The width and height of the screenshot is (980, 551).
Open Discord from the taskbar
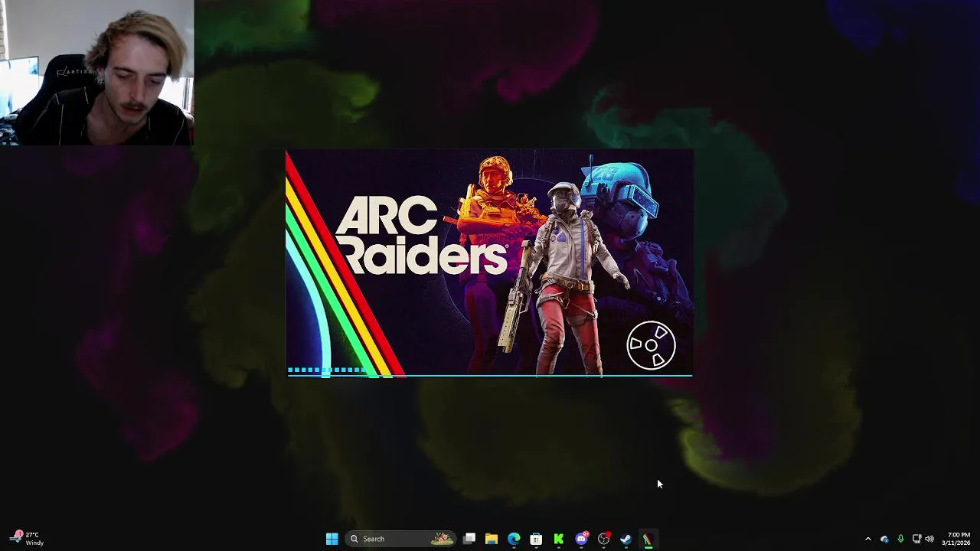coord(581,539)
